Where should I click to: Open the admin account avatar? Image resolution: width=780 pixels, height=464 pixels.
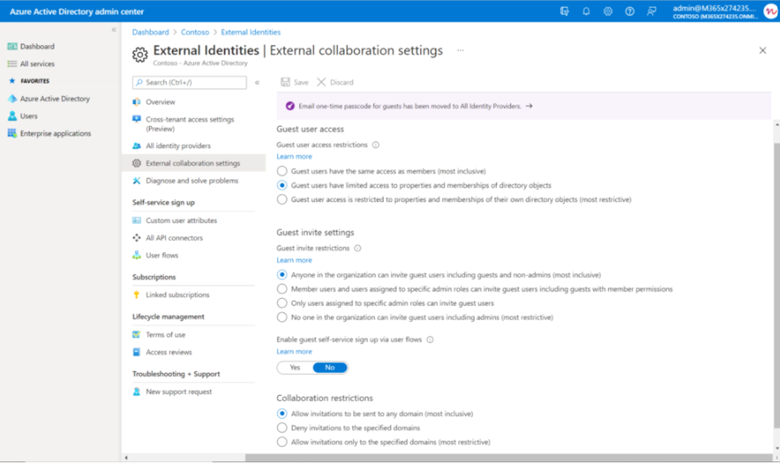point(771,11)
